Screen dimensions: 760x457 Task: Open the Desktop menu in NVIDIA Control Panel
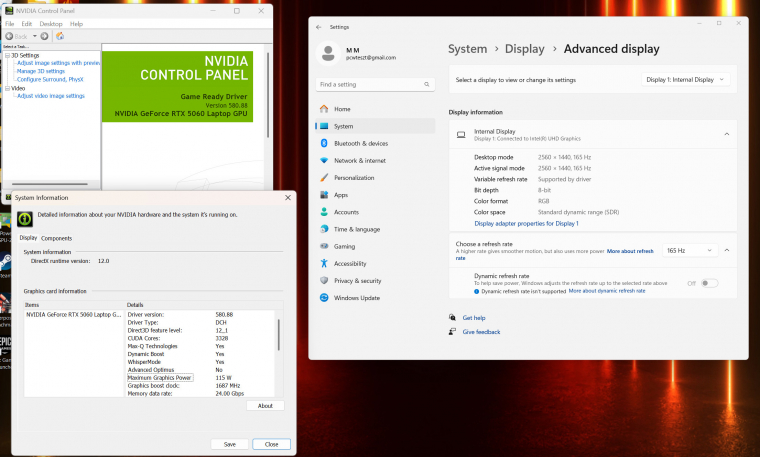[x=51, y=24]
